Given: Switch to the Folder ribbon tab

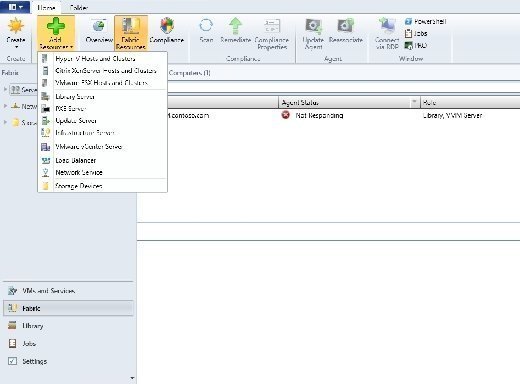Looking at the screenshot, I should pyautogui.click(x=79, y=7).
